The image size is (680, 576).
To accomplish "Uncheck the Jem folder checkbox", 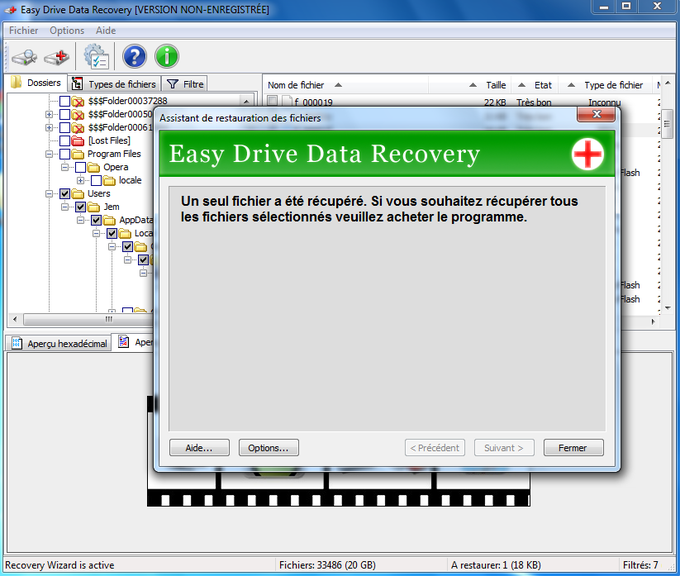I will (80, 207).
